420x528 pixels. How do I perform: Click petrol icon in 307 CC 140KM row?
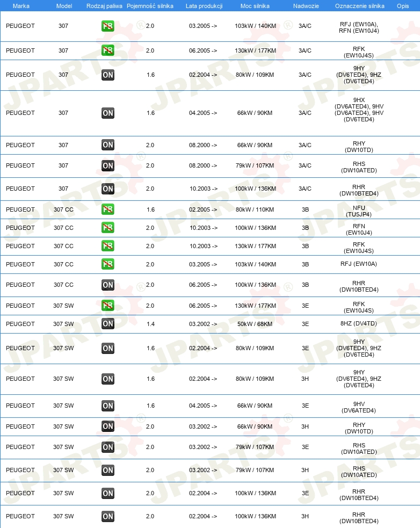point(108,264)
